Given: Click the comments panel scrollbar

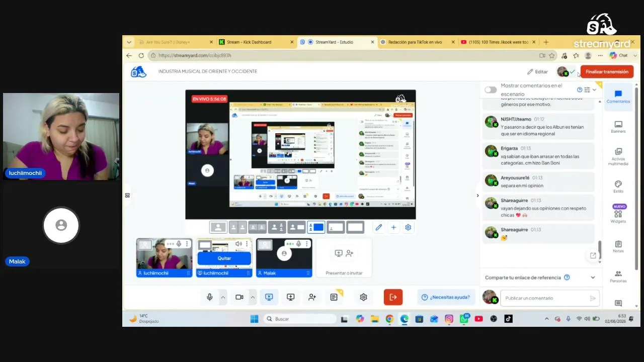Looking at the screenshot, I should (599, 250).
